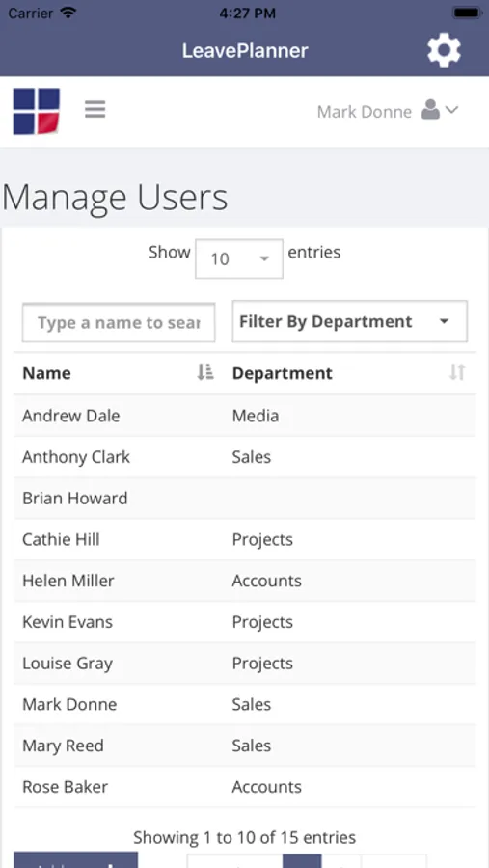
Task: Open Kevin Evans in the user table
Action: point(68,622)
